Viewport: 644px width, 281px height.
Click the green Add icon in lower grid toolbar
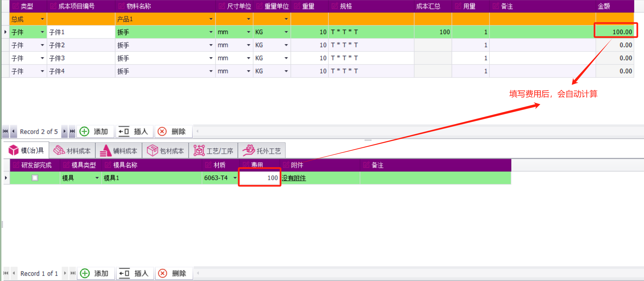85,274
